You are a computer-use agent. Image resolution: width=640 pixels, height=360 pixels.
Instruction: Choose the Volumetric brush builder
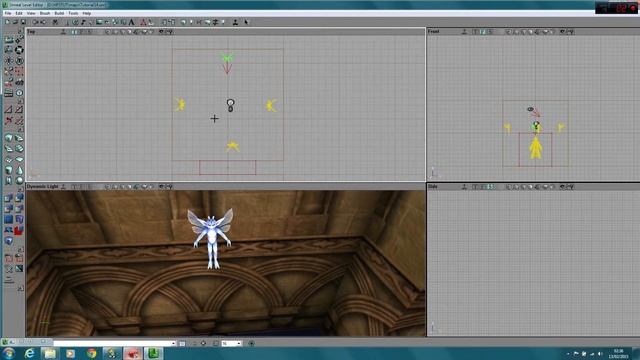[9, 180]
